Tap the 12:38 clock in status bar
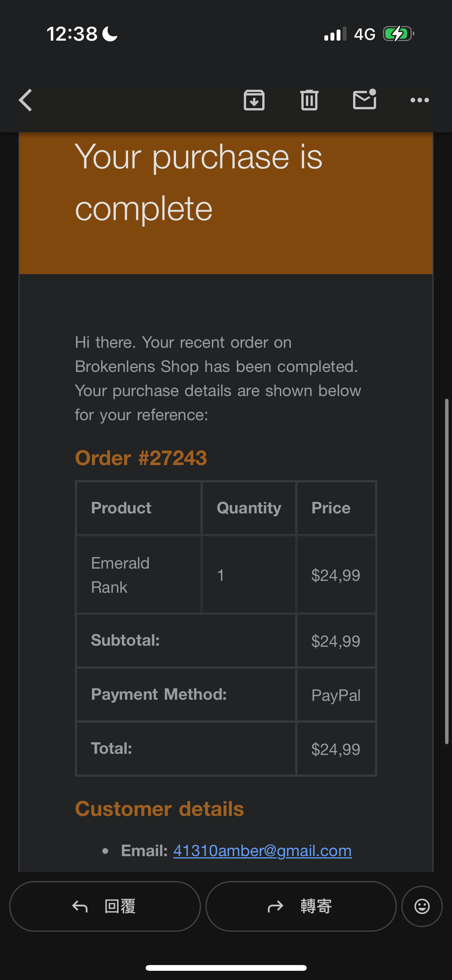 [x=72, y=34]
